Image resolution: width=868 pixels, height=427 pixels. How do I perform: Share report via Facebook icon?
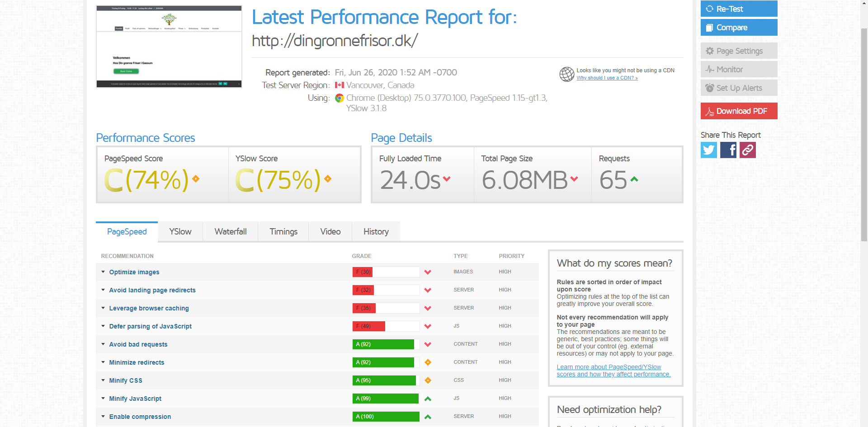pos(728,150)
